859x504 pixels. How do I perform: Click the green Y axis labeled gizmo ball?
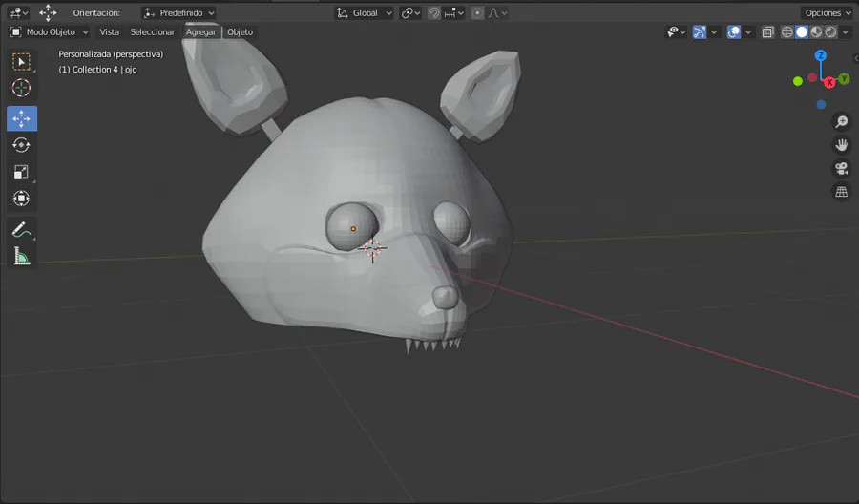coord(845,79)
